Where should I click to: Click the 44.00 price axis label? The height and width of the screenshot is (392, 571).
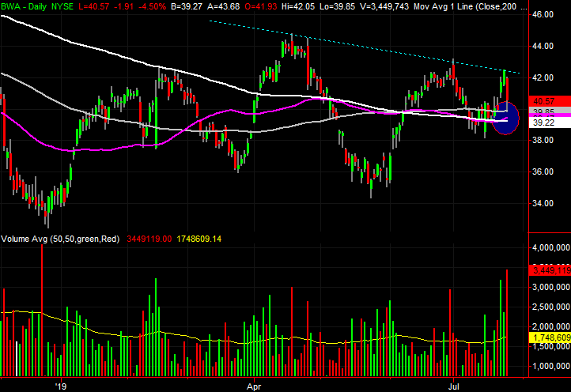(x=543, y=46)
